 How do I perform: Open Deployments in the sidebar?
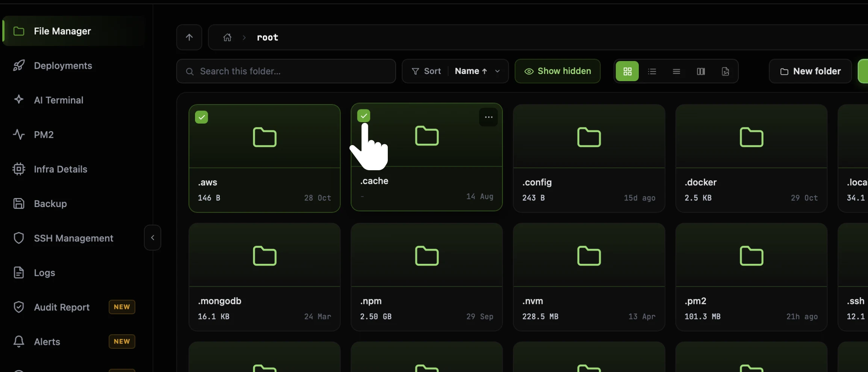63,66
